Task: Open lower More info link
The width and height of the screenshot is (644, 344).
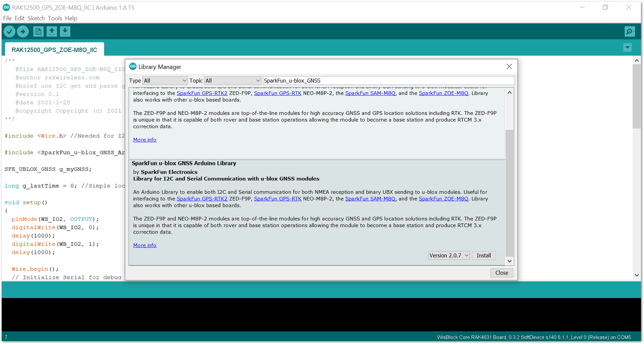Action: click(145, 245)
